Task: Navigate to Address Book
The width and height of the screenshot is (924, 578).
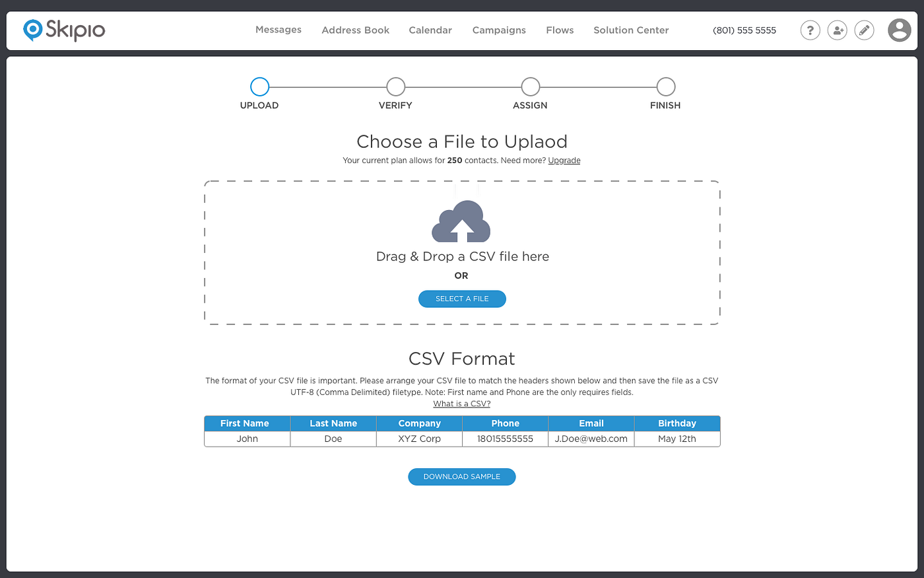Action: (355, 30)
